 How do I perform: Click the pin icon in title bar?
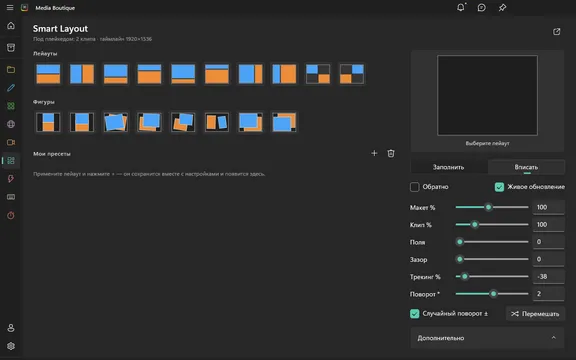(503, 8)
